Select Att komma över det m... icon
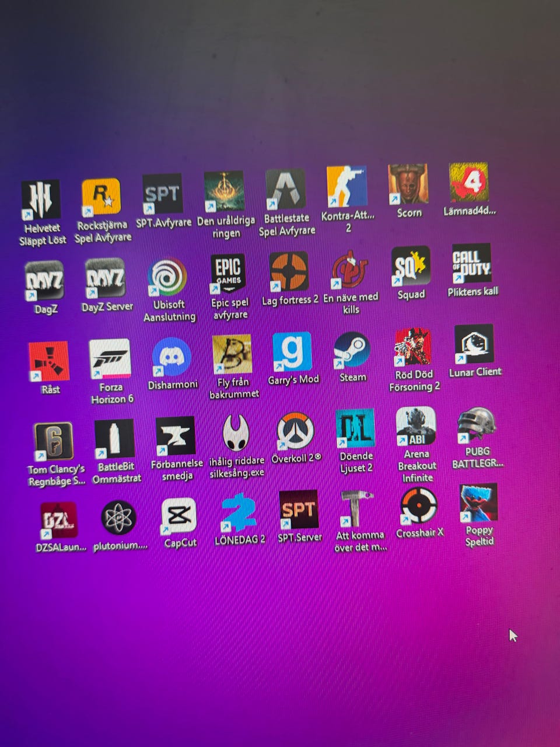This screenshot has height=747, width=560. click(x=358, y=509)
